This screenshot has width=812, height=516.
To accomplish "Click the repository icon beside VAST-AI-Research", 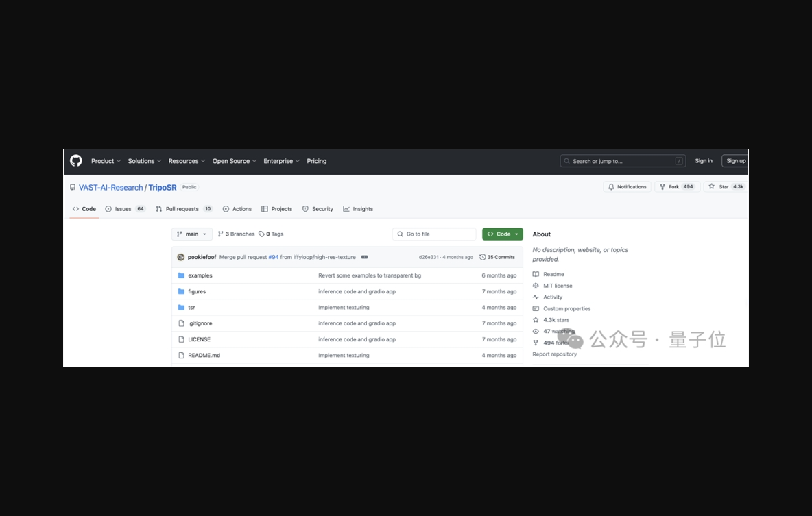I will point(73,187).
